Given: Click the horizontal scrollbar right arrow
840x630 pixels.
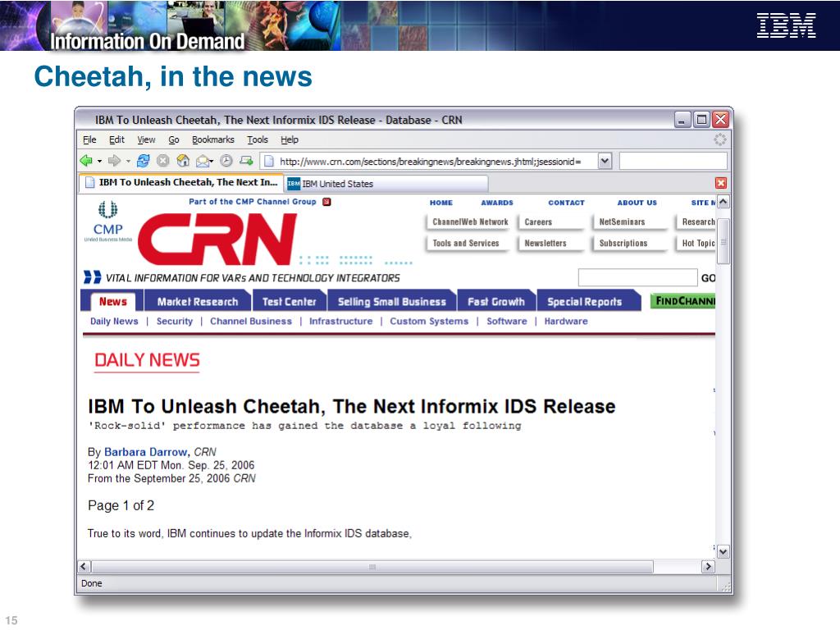Looking at the screenshot, I should pyautogui.click(x=708, y=567).
